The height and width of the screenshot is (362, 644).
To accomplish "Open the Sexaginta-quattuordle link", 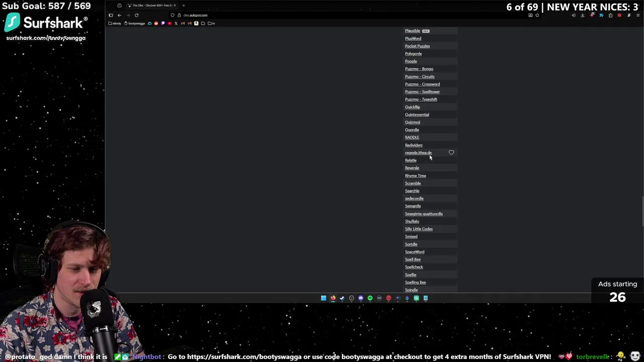I will click(424, 214).
